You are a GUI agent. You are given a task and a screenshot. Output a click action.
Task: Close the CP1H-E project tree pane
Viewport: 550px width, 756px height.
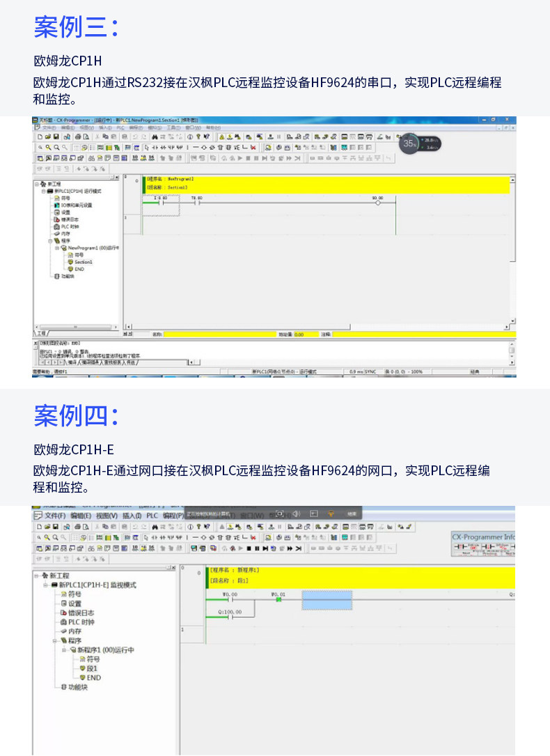point(174,568)
